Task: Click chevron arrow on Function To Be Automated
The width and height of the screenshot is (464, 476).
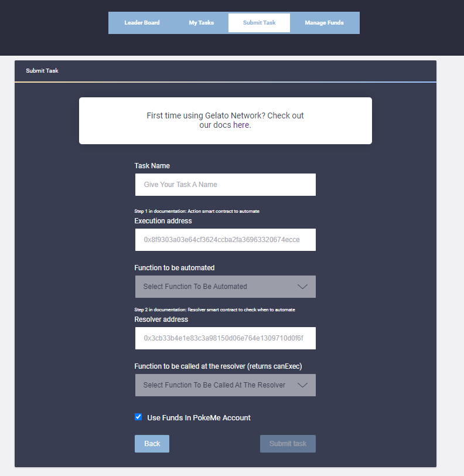Action: [x=302, y=287]
